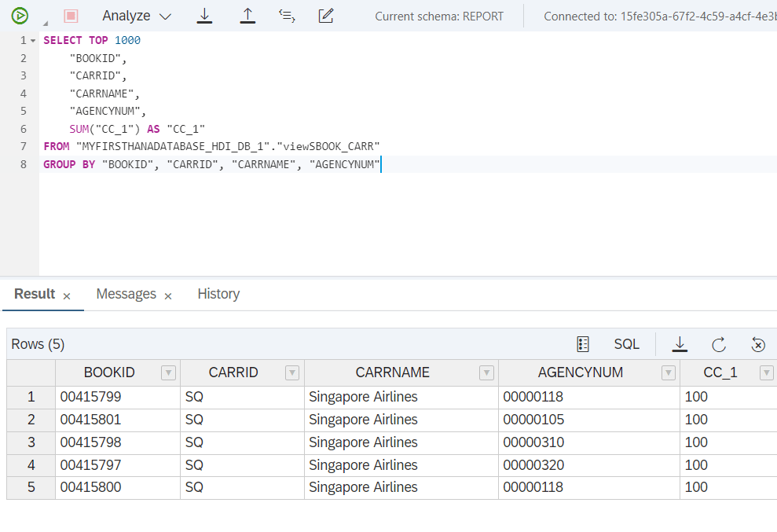Click the SQL button in results toolbar
This screenshot has width=777, height=532.
click(x=626, y=344)
